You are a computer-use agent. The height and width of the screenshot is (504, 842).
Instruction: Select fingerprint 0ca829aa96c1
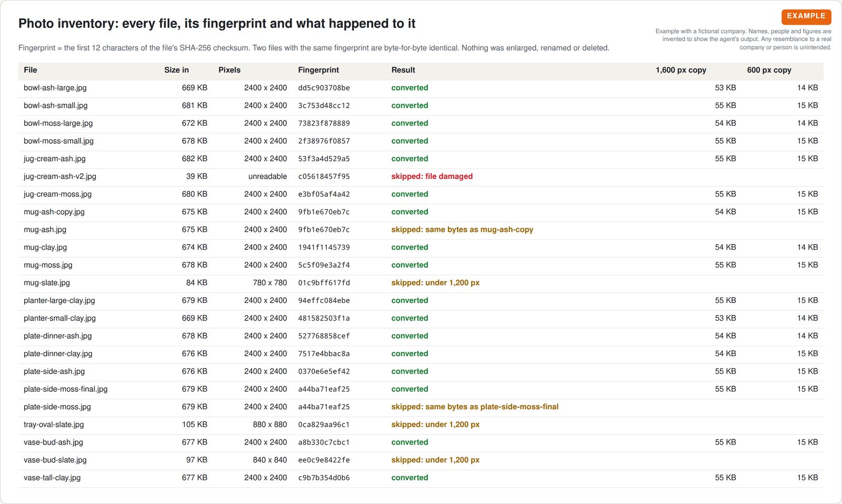click(x=324, y=425)
